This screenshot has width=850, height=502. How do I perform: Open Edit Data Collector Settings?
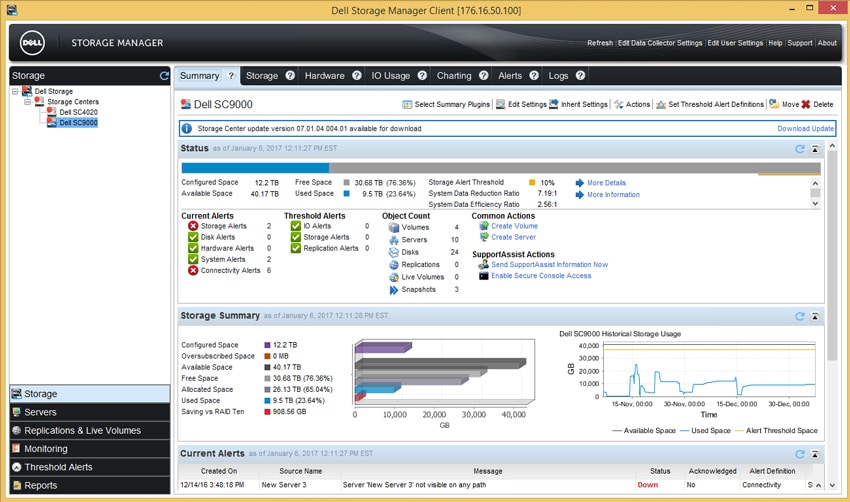660,43
